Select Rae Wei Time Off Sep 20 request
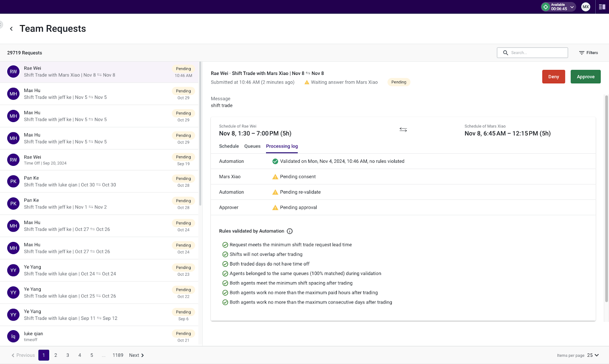Image resolution: width=609 pixels, height=364 pixels. click(99, 160)
